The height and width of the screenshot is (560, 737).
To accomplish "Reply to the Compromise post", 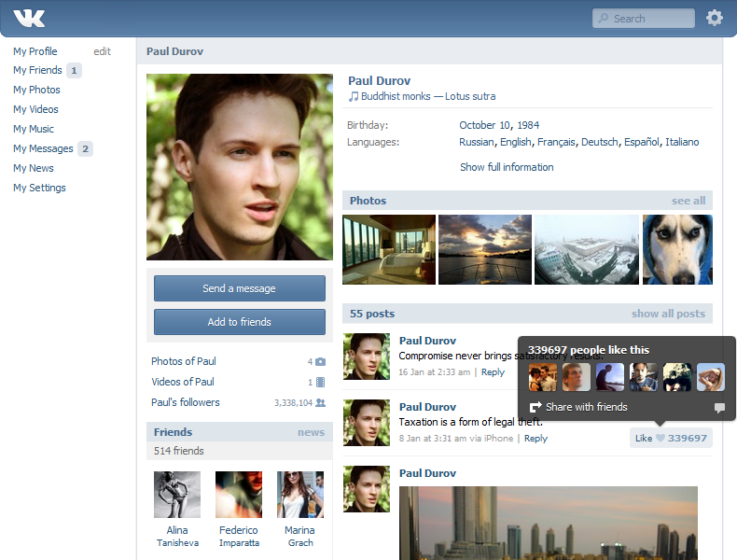I will 493,371.
